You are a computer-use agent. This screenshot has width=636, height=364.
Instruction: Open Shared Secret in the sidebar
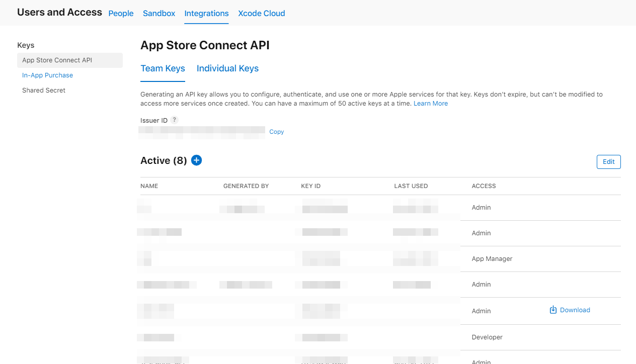click(x=44, y=90)
